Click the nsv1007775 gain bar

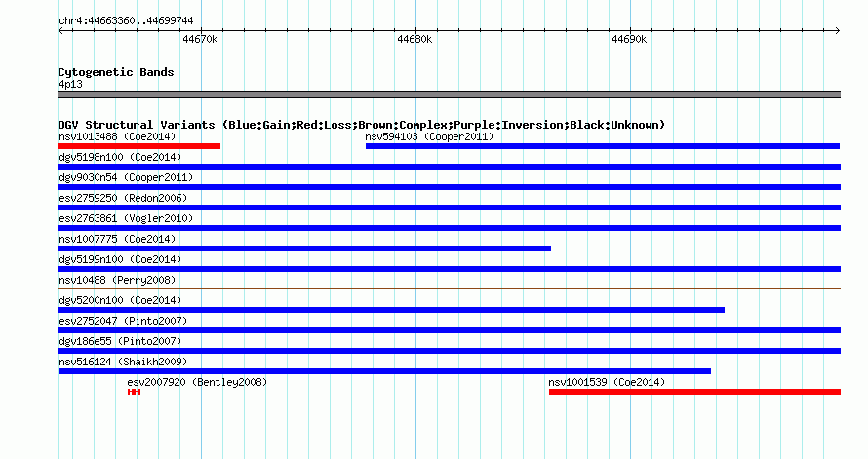click(x=304, y=249)
